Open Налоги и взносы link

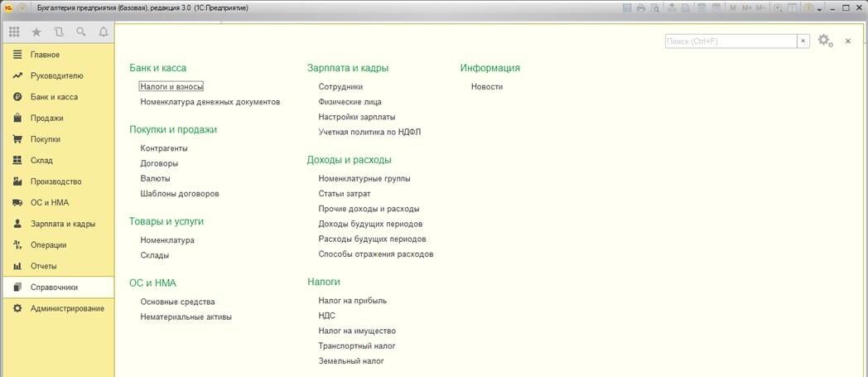tap(171, 87)
